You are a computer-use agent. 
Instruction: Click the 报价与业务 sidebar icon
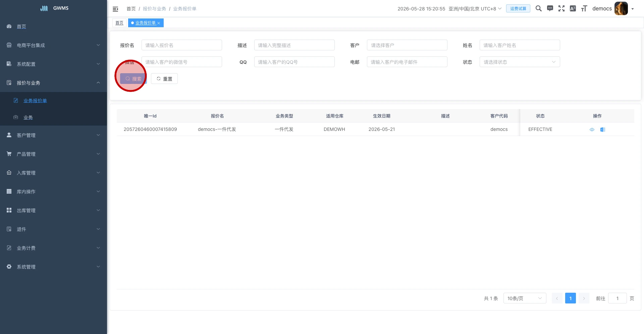click(9, 83)
